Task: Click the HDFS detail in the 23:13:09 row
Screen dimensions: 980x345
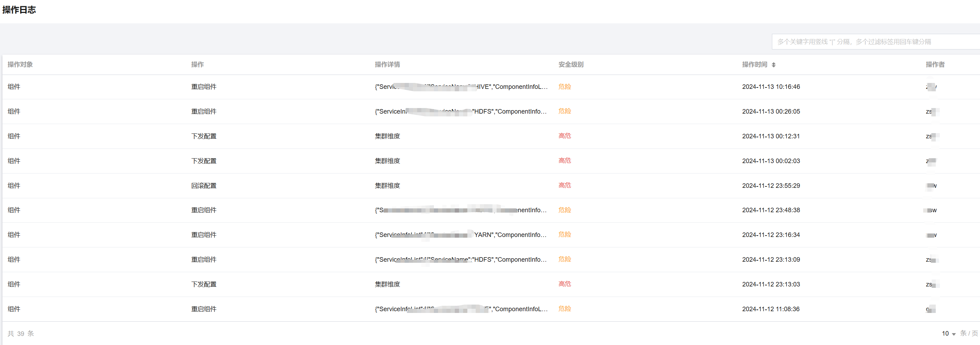Action: (x=460, y=260)
